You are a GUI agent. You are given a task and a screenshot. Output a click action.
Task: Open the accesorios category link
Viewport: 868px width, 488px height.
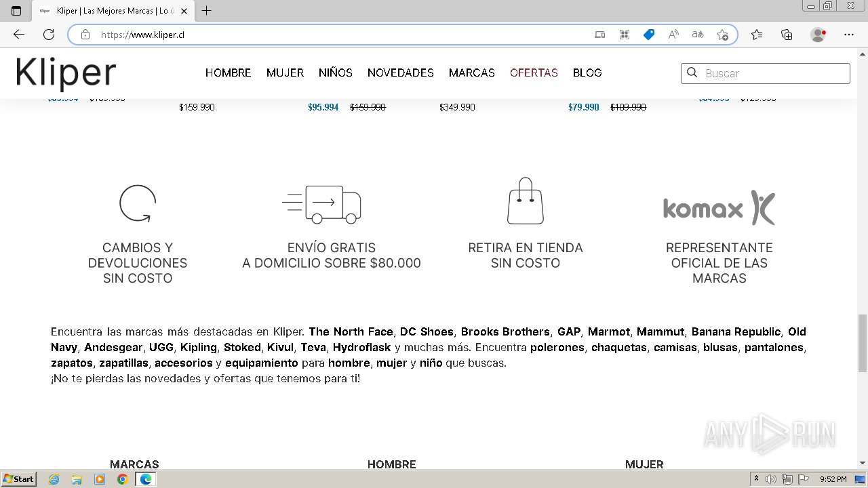point(184,363)
